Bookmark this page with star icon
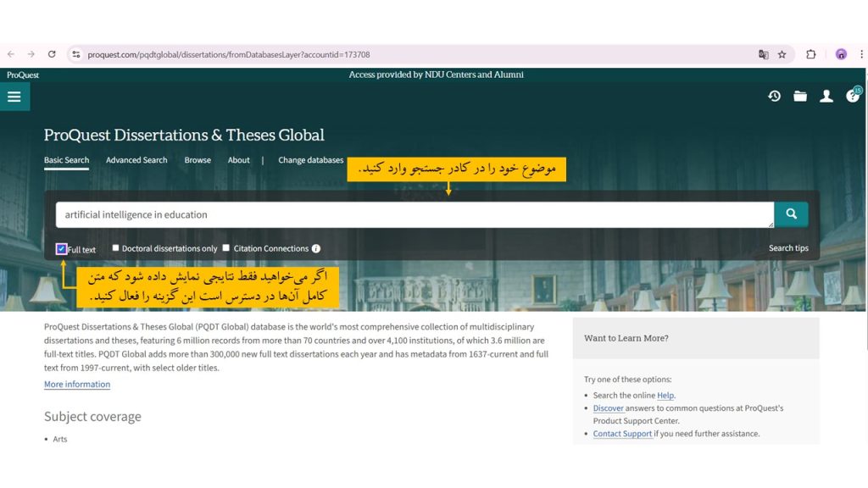The width and height of the screenshot is (868, 488). point(782,54)
